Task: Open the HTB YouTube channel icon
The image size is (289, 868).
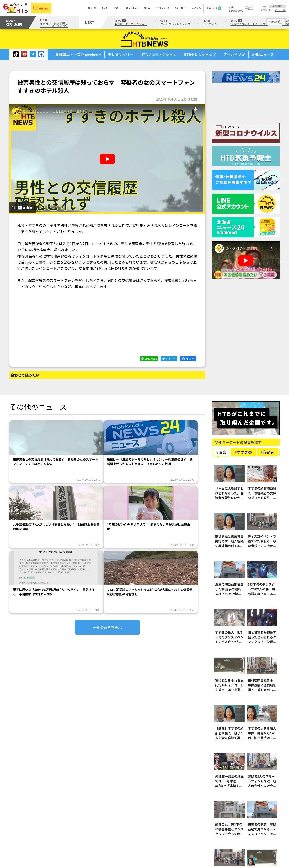Action: click(x=24, y=54)
